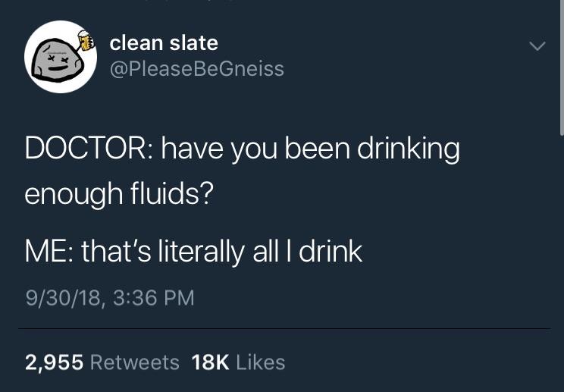The height and width of the screenshot is (392, 564).
Task: Open the clean slate display name
Action: click(x=164, y=43)
